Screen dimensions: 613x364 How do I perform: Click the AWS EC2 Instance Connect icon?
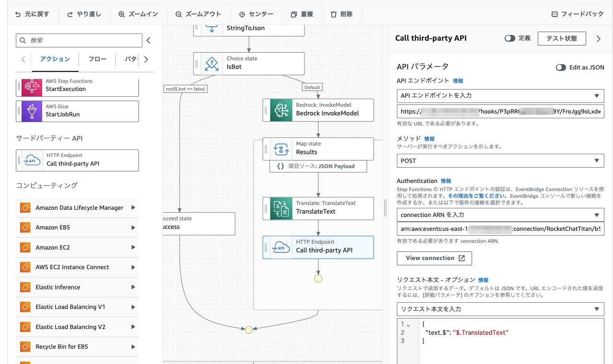tap(25, 267)
